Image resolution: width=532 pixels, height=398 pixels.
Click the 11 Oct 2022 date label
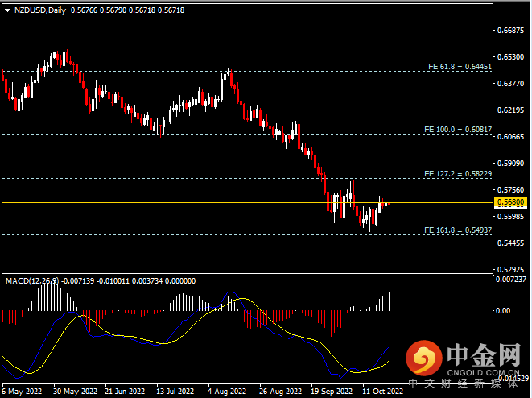(x=382, y=392)
